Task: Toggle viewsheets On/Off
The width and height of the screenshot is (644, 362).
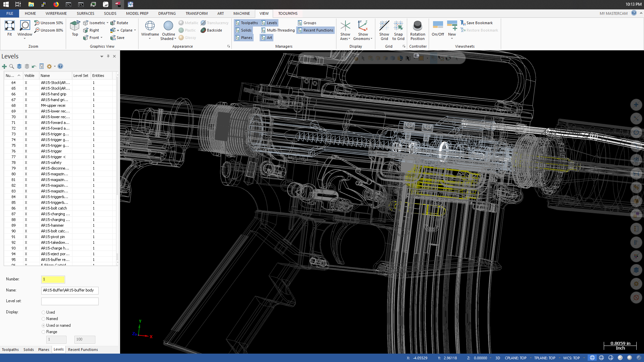Action: click(x=438, y=28)
